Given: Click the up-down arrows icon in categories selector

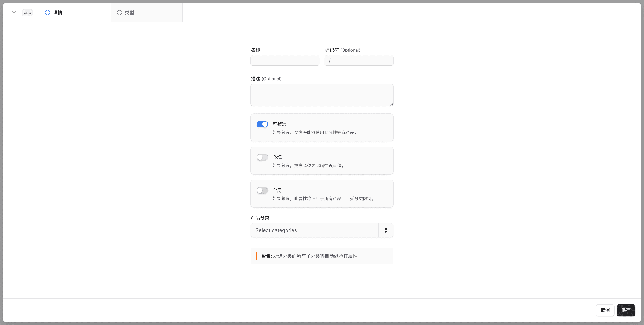Looking at the screenshot, I should click(x=385, y=230).
